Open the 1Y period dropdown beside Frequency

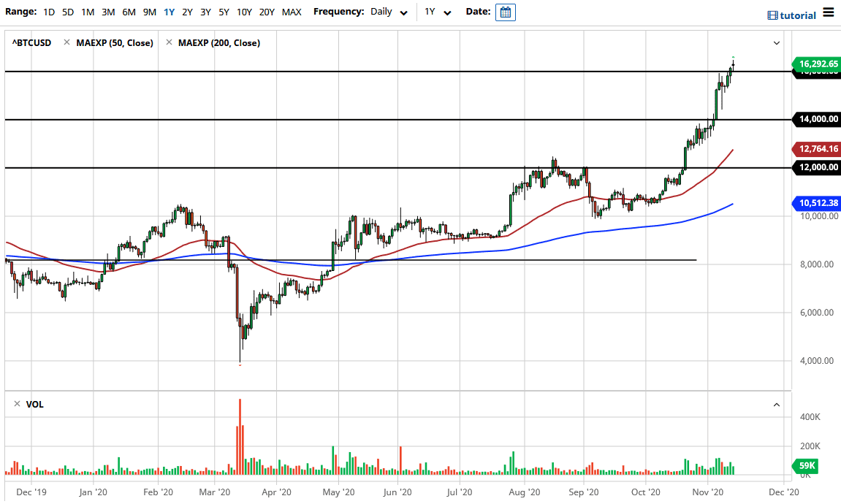[438, 12]
